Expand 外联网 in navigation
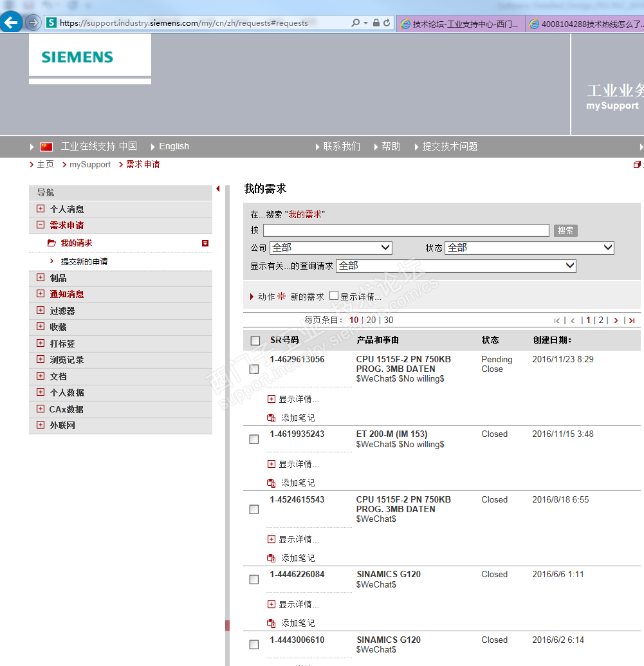Image resolution: width=644 pixels, height=666 pixels. [41, 425]
